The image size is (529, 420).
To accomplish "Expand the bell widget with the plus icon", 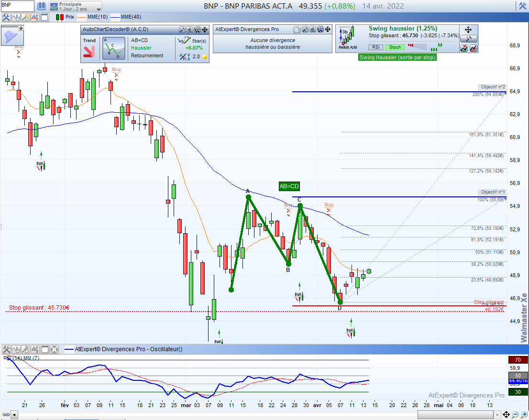I will [x=21, y=28].
